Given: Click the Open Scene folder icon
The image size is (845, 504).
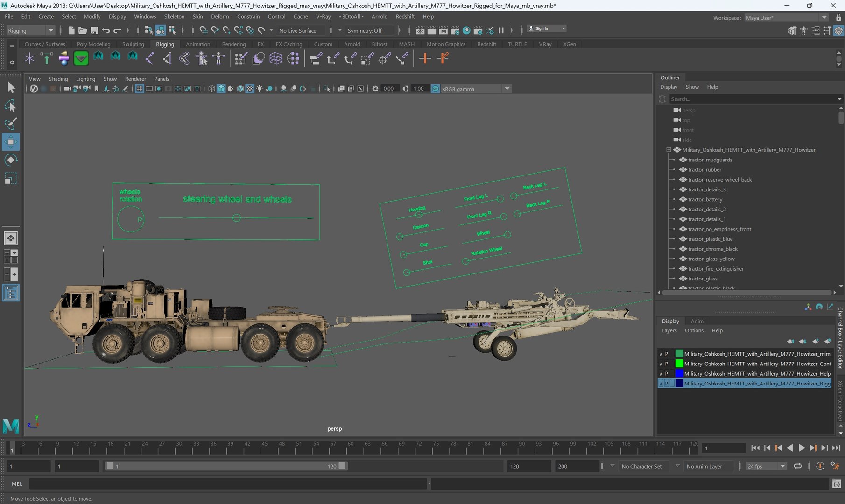Looking at the screenshot, I should pos(83,30).
